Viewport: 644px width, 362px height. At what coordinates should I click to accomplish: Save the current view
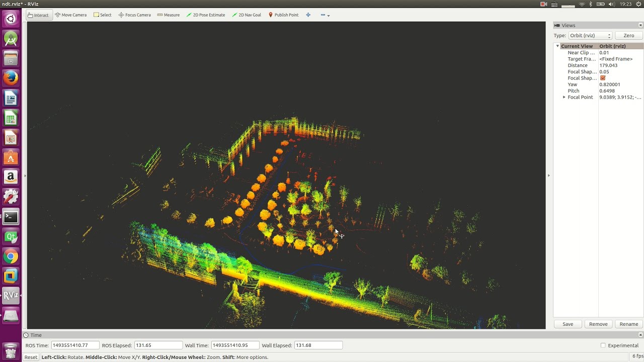[568, 324]
